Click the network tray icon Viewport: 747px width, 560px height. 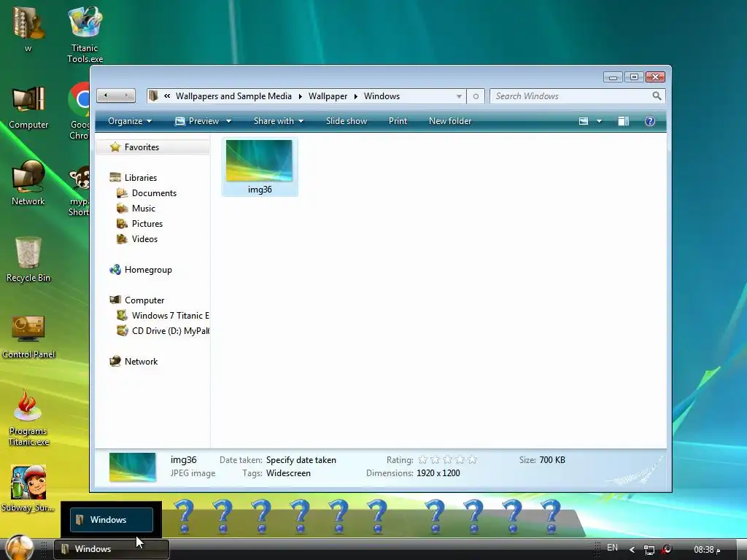(x=649, y=550)
